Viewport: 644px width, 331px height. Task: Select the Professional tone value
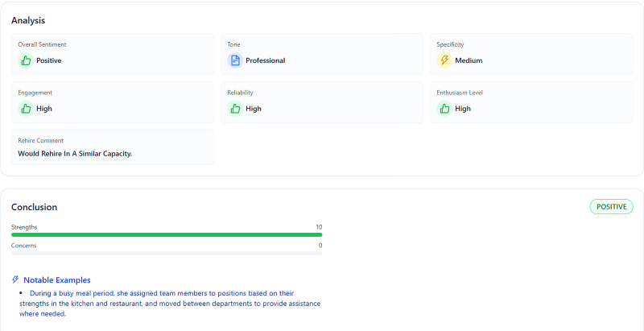[265, 60]
